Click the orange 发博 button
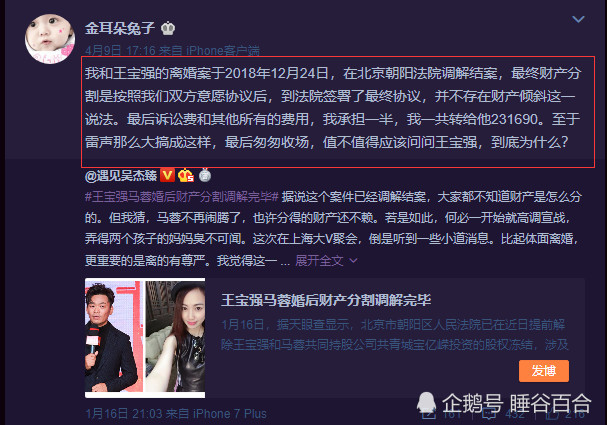Image resolution: width=607 pixels, height=425 pixels. click(x=544, y=371)
